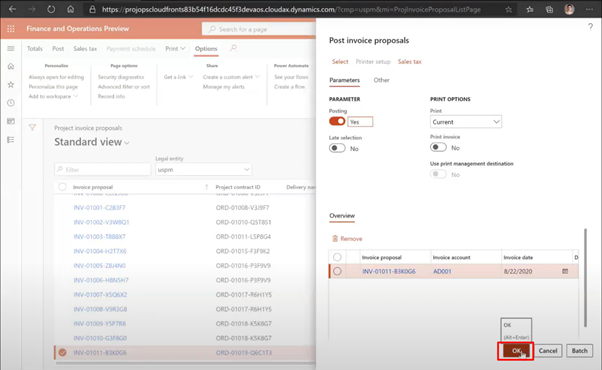This screenshot has width=602, height=370.
Task: Click the hamburger navigation menu icon
Action: (11, 48)
